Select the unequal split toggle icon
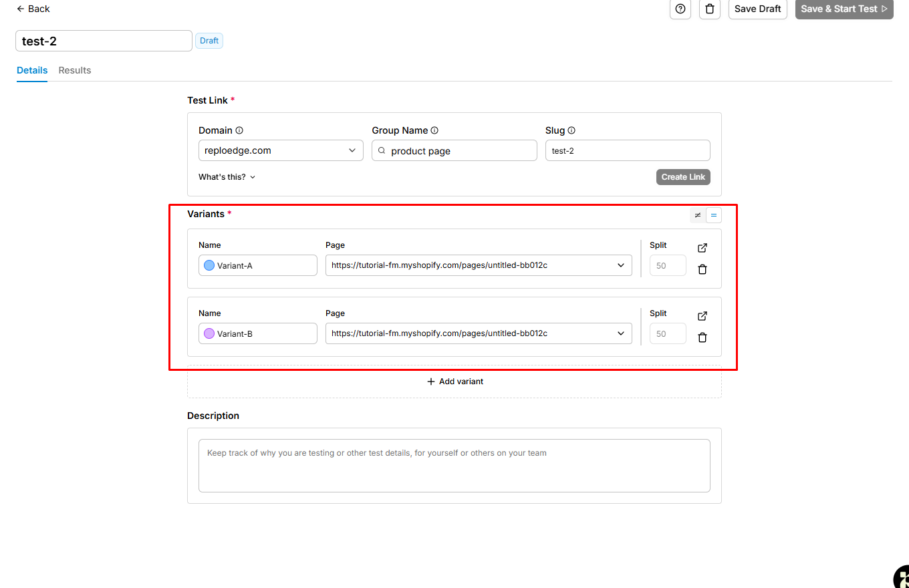The image size is (909, 588). click(698, 215)
